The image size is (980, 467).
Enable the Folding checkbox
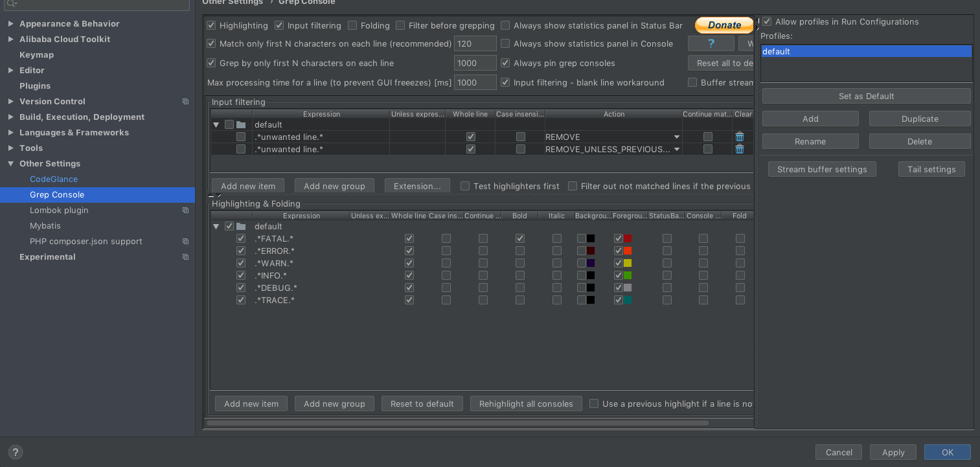click(x=352, y=26)
